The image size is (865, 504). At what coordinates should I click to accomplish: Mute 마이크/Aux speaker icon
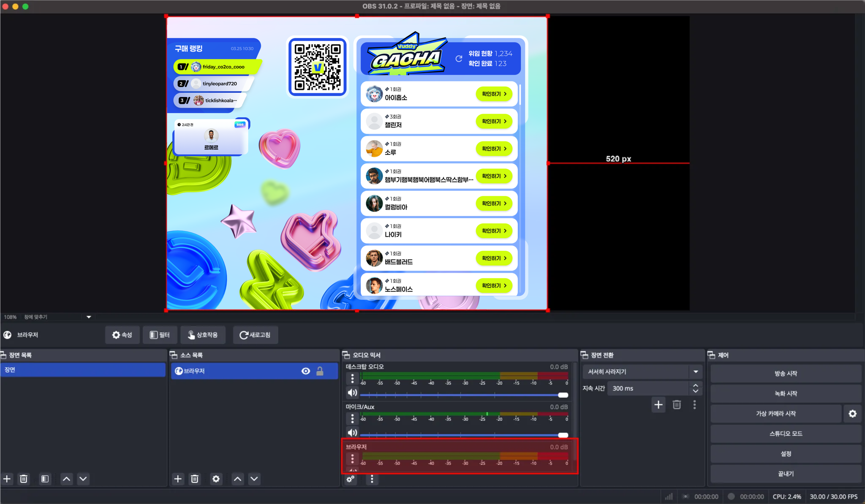[x=352, y=433]
